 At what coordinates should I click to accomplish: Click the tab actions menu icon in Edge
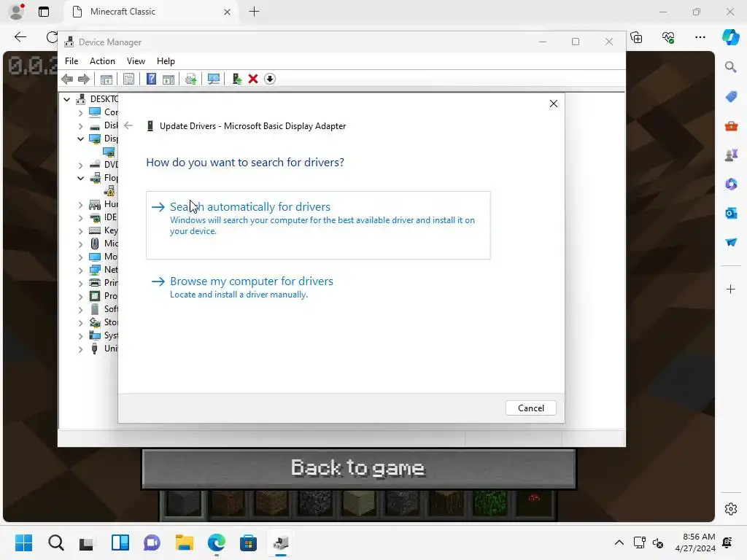(x=44, y=12)
